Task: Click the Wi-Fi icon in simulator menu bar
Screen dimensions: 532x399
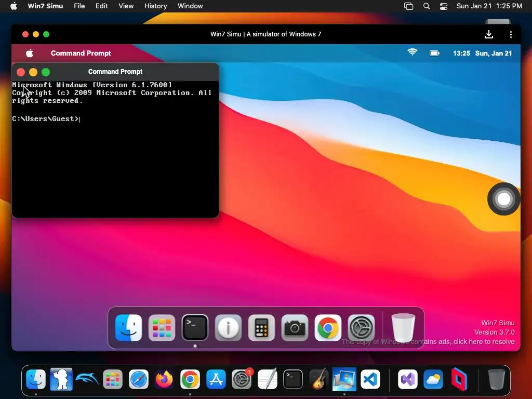Action: click(412, 52)
